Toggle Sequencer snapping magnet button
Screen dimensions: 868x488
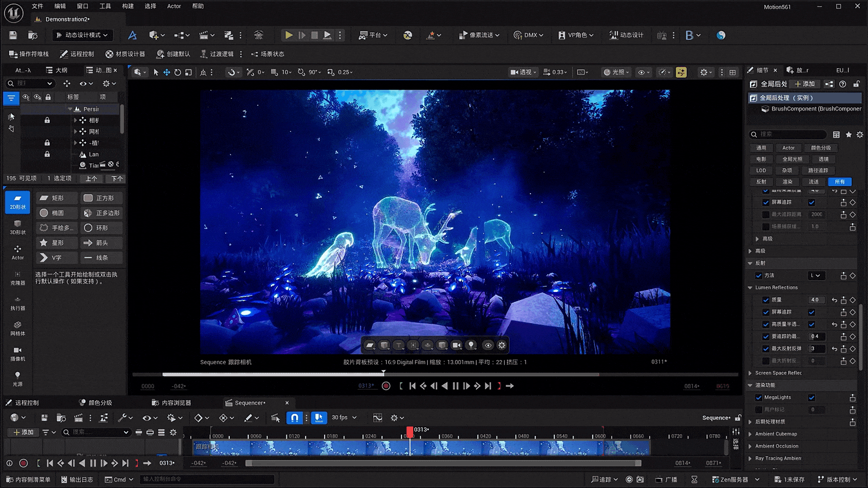[295, 417]
